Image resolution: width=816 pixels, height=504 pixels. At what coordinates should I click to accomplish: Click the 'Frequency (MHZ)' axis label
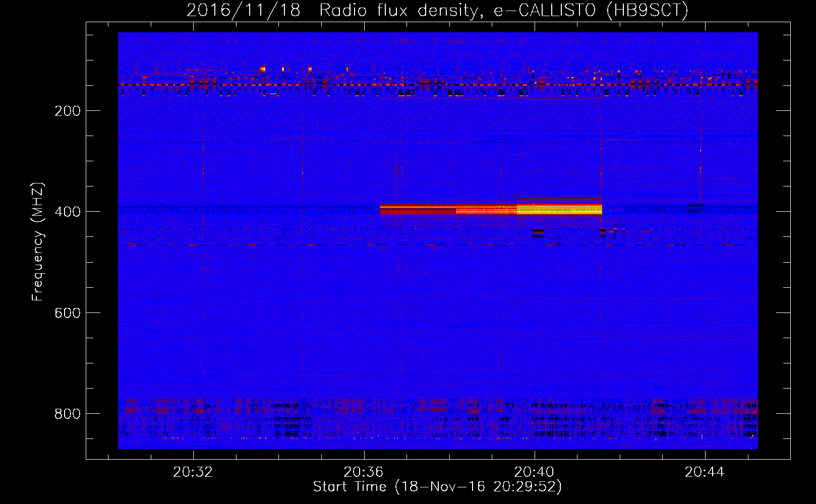click(38, 241)
